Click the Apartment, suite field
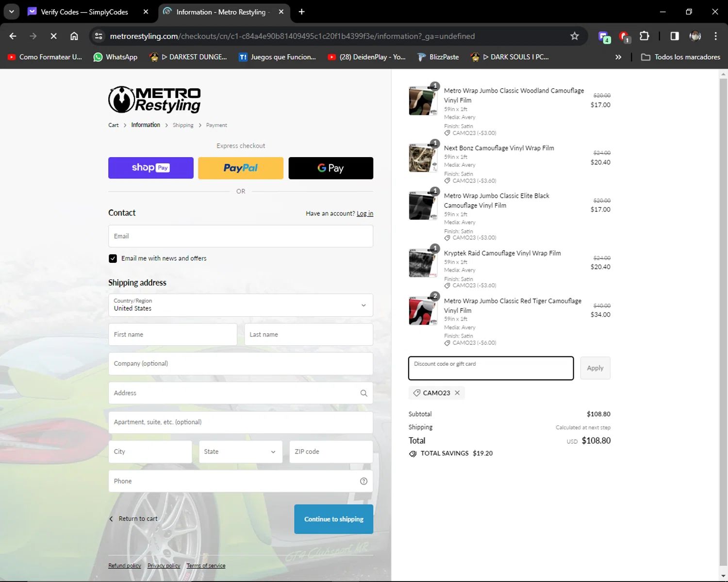 (241, 422)
